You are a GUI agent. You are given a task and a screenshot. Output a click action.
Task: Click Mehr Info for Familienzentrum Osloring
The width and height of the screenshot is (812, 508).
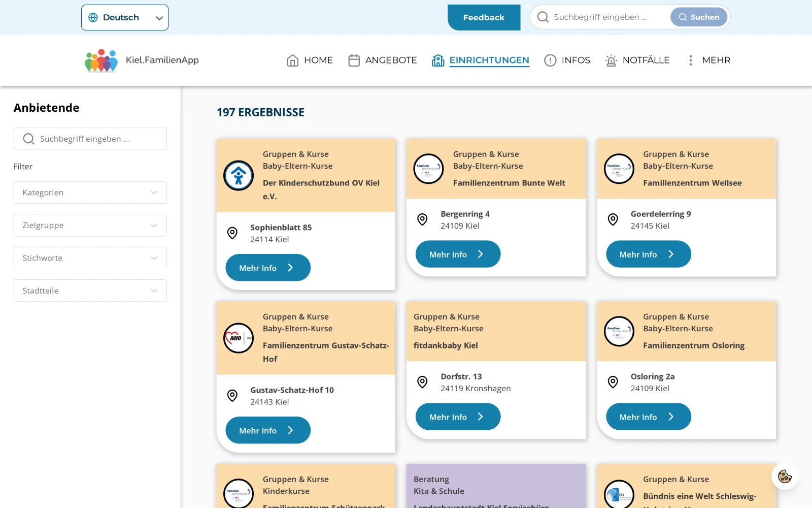click(x=649, y=417)
